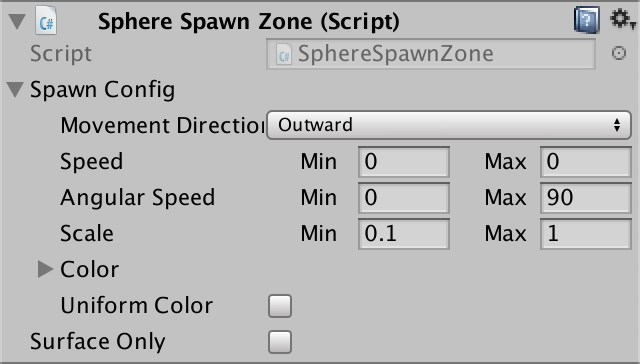This screenshot has width=640, height=364.
Task: Enable the Uniform Color checkbox
Action: click(280, 306)
